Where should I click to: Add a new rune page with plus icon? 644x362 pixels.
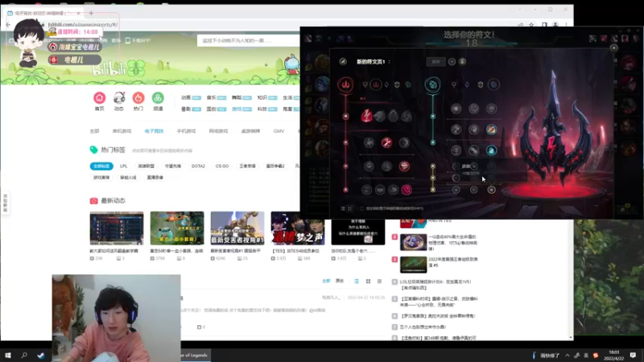pyautogui.click(x=452, y=62)
